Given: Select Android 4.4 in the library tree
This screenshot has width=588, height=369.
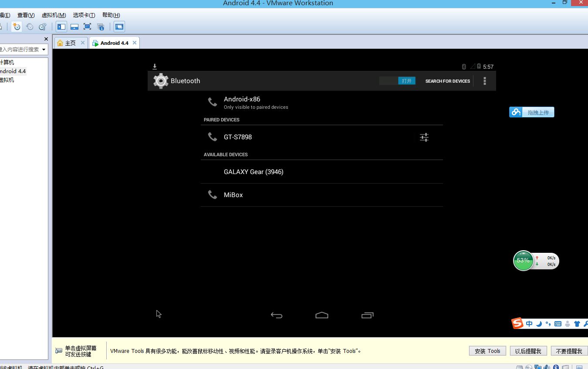Looking at the screenshot, I should click(x=13, y=71).
